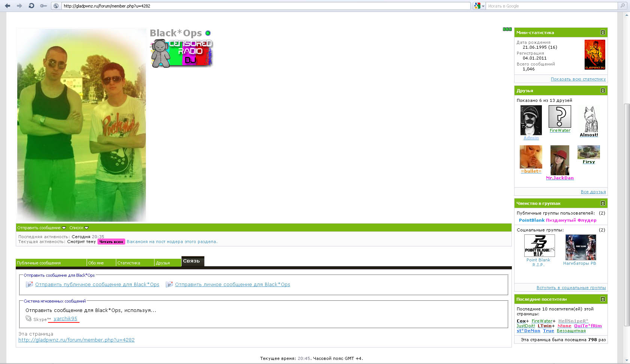Focus the address bar with the forum URL
This screenshot has height=364, width=630.
tap(265, 6)
